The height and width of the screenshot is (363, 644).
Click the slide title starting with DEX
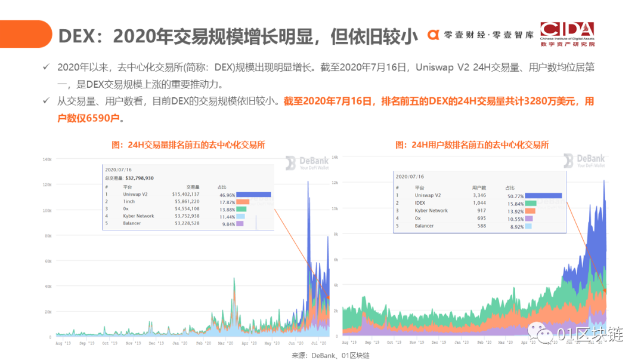pyautogui.click(x=238, y=36)
